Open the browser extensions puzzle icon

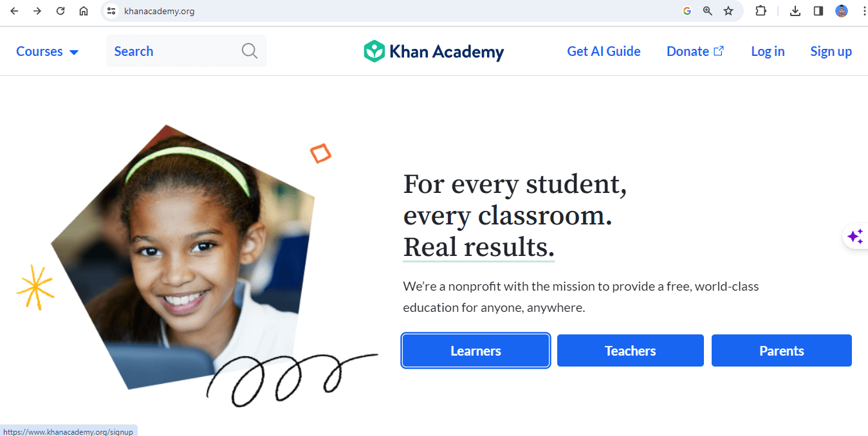pos(761,11)
